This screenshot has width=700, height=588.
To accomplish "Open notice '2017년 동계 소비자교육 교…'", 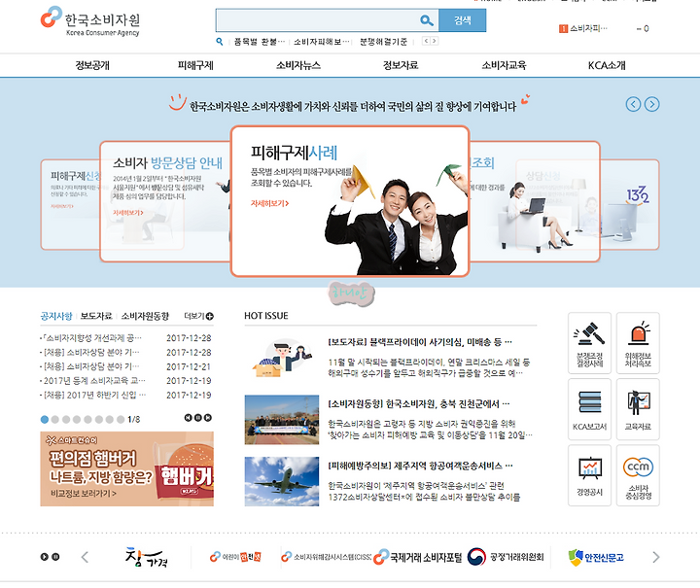I will [x=94, y=381].
